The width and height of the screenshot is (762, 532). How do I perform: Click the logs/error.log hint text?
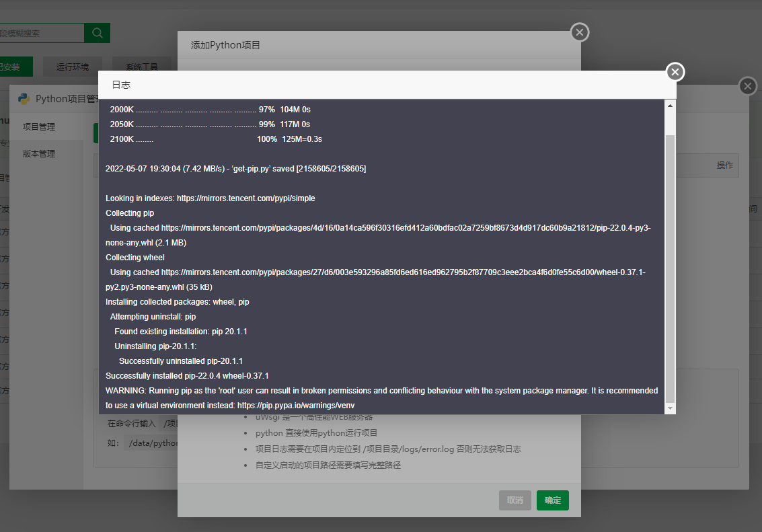click(388, 449)
